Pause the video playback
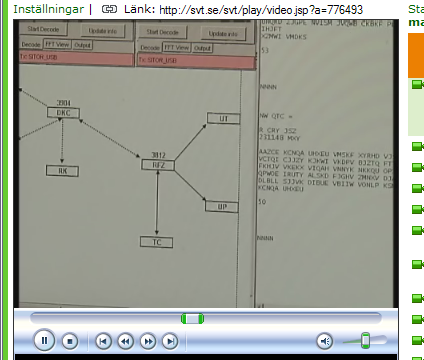 pyautogui.click(x=44, y=340)
